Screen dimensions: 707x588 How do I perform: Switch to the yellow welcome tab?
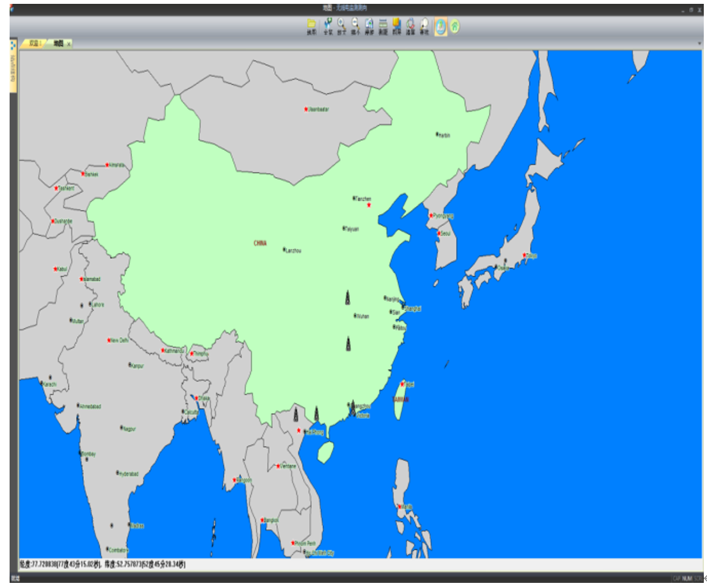click(33, 44)
